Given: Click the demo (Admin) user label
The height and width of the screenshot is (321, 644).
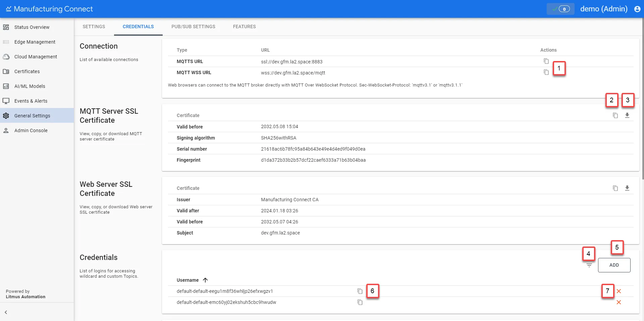Looking at the screenshot, I should (604, 9).
